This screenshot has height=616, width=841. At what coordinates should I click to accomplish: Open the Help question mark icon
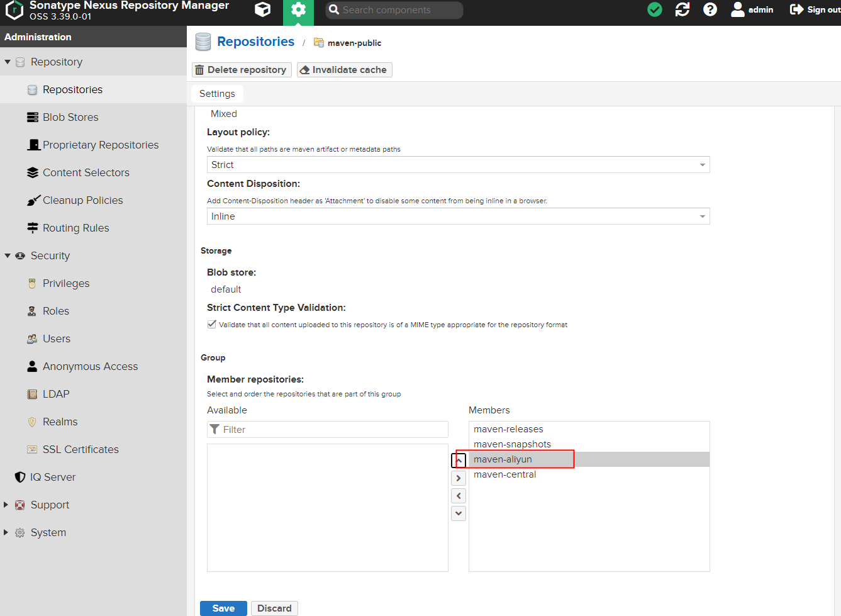click(x=710, y=9)
